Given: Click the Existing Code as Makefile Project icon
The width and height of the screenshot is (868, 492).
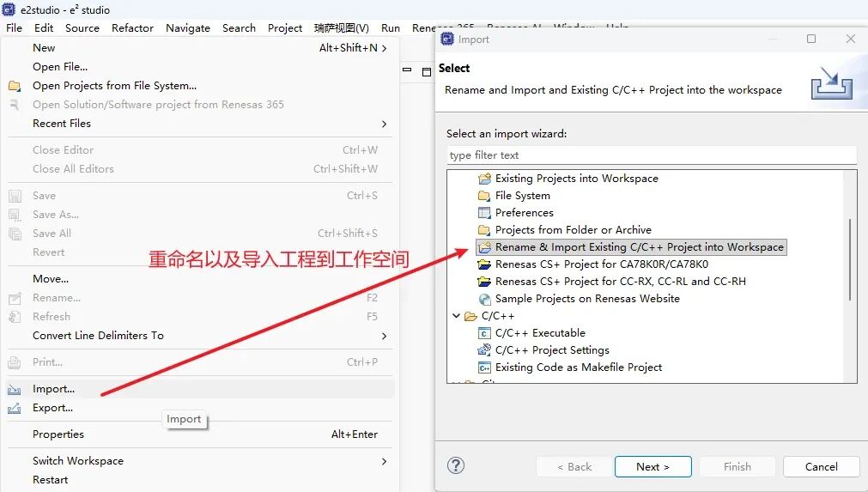Looking at the screenshot, I should click(x=484, y=367).
